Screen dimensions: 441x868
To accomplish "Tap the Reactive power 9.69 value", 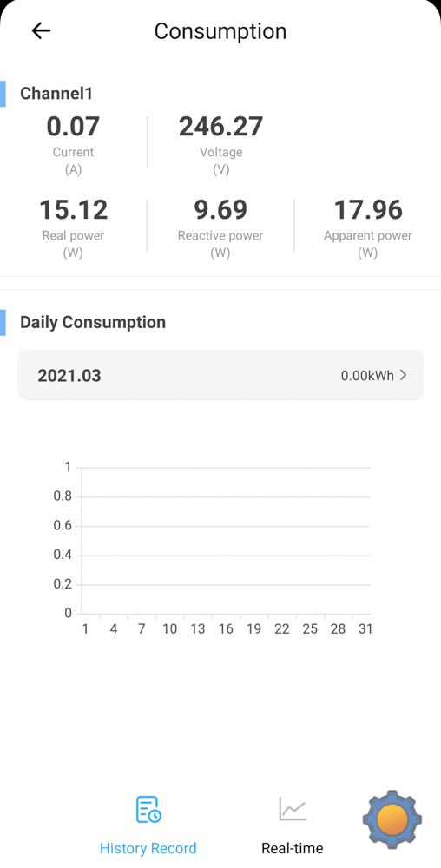I will tap(220, 210).
